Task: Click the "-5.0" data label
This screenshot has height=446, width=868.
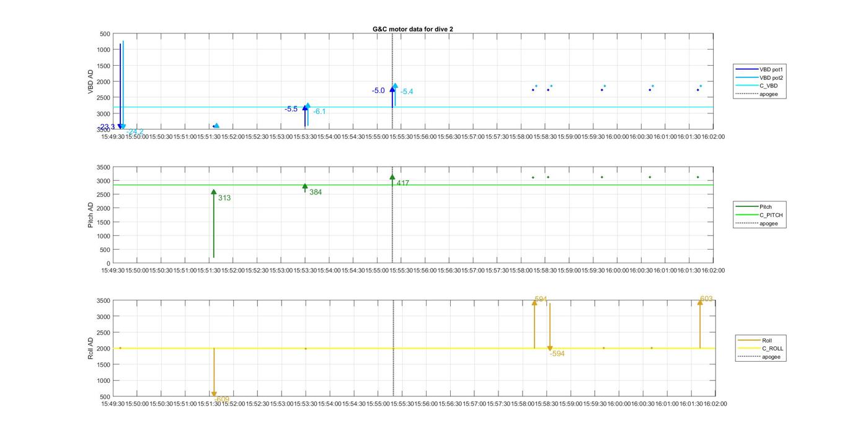Action: point(378,90)
